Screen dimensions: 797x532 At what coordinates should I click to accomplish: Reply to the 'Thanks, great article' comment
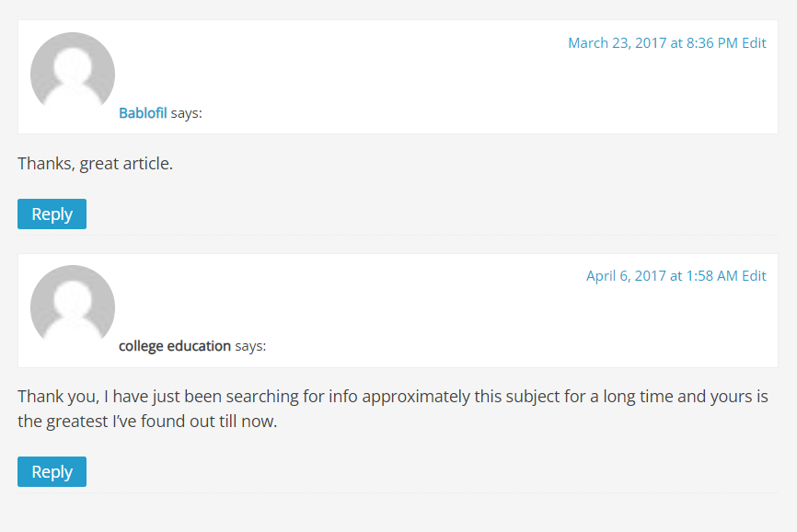click(52, 214)
